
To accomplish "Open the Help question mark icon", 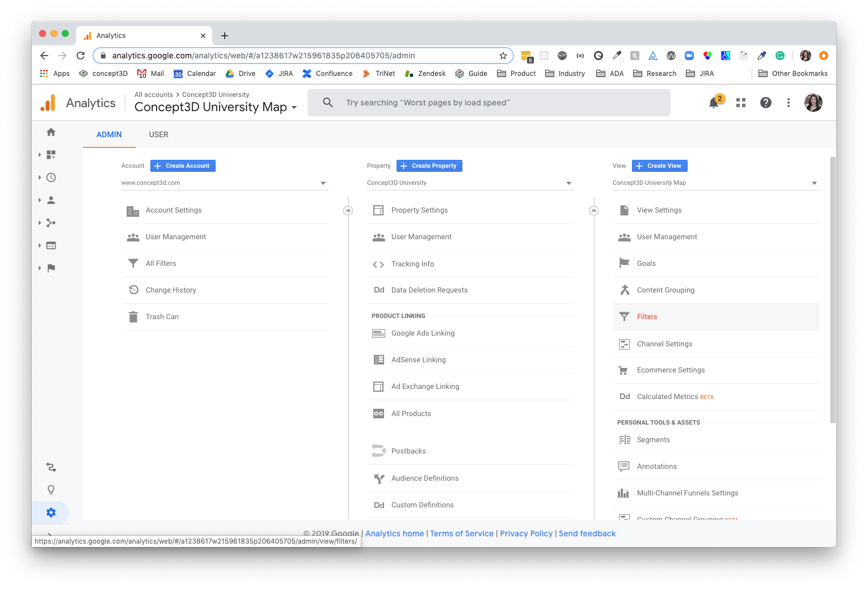I will tap(766, 103).
